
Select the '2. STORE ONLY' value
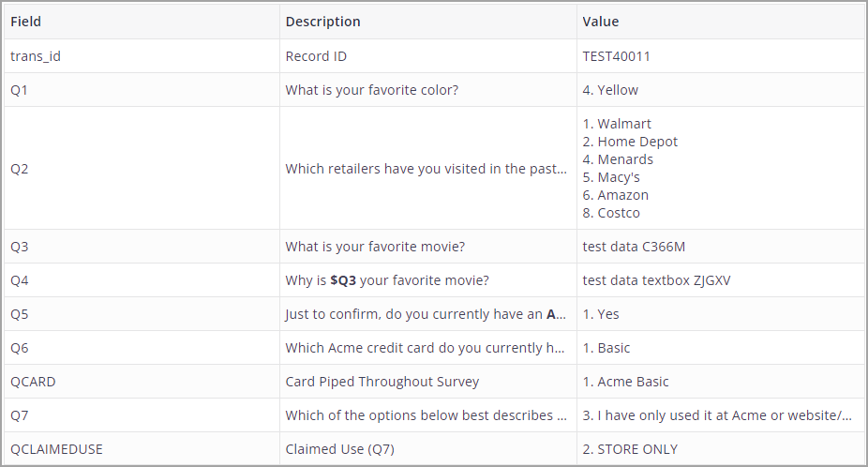[630, 449]
